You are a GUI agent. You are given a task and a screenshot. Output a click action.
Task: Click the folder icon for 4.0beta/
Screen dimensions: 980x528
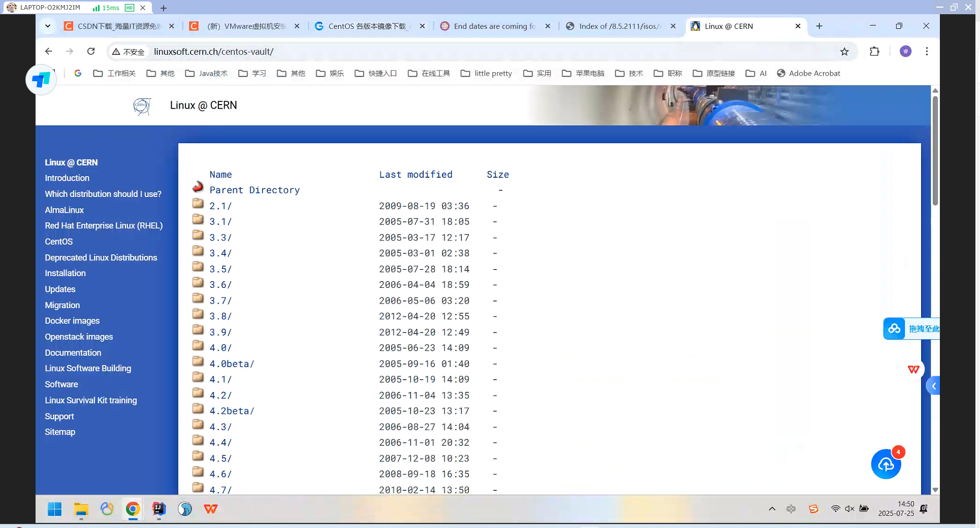click(x=198, y=361)
